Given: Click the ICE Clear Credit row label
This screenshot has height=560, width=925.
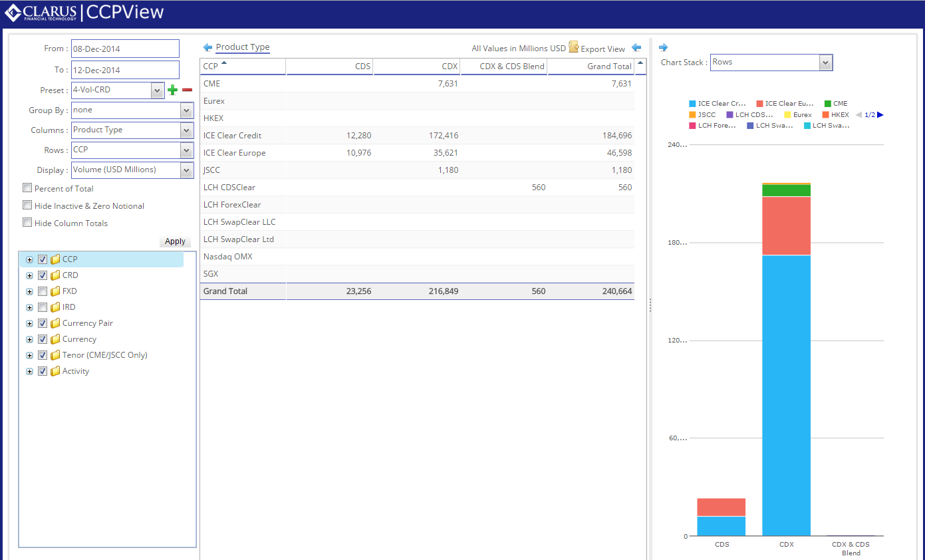Looking at the screenshot, I should click(x=233, y=135).
